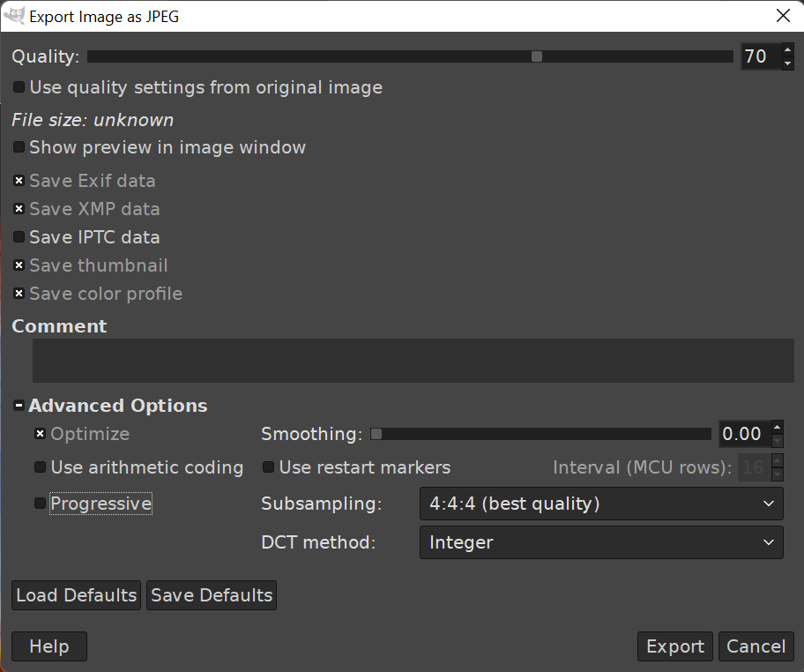The width and height of the screenshot is (804, 672).
Task: Click Save Defaults
Action: pos(212,595)
